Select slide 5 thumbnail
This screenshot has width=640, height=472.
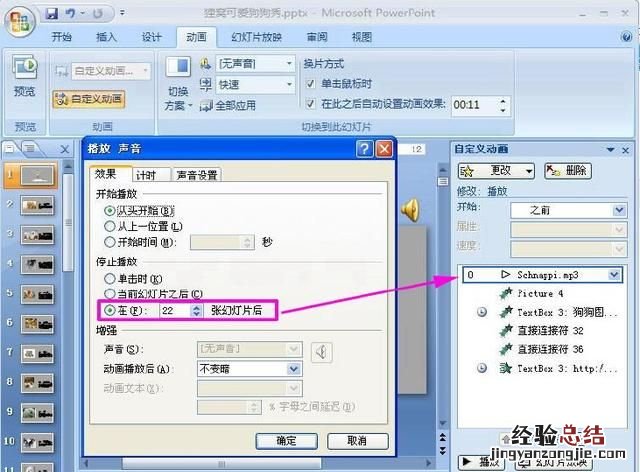pos(37,294)
